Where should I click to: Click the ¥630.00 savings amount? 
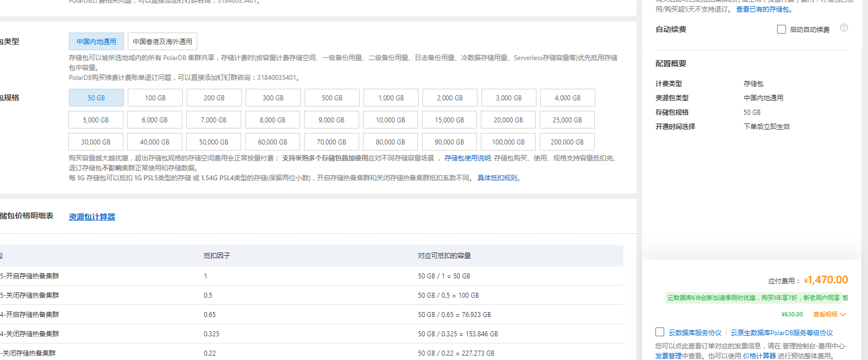click(x=792, y=315)
